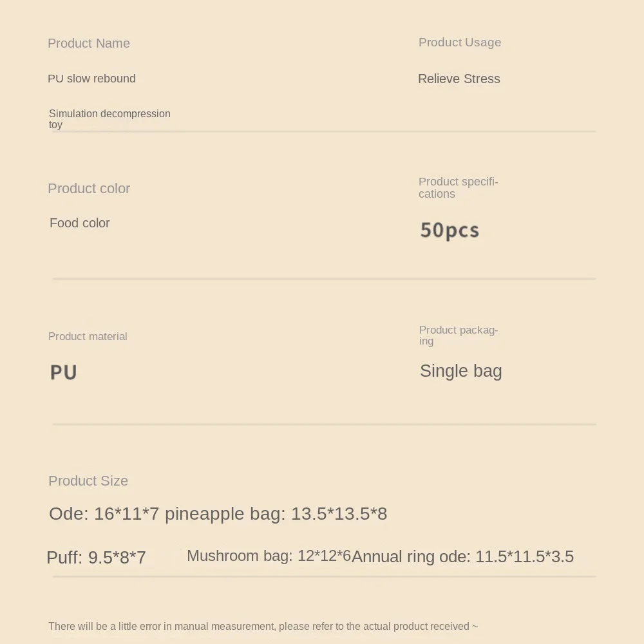This screenshot has width=644, height=644.
Task: Select the Puff: 9.5*8*7 size text
Action: point(97,557)
